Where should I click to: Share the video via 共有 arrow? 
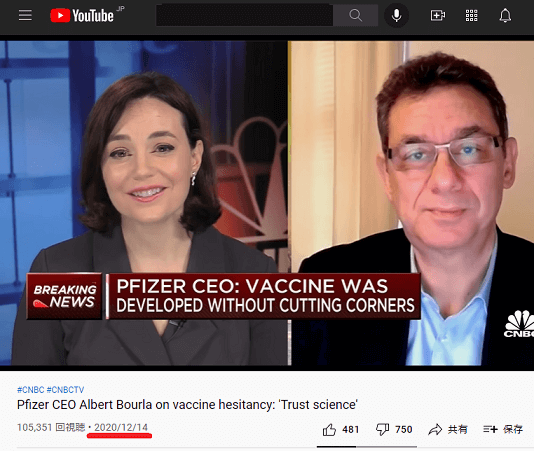447,430
